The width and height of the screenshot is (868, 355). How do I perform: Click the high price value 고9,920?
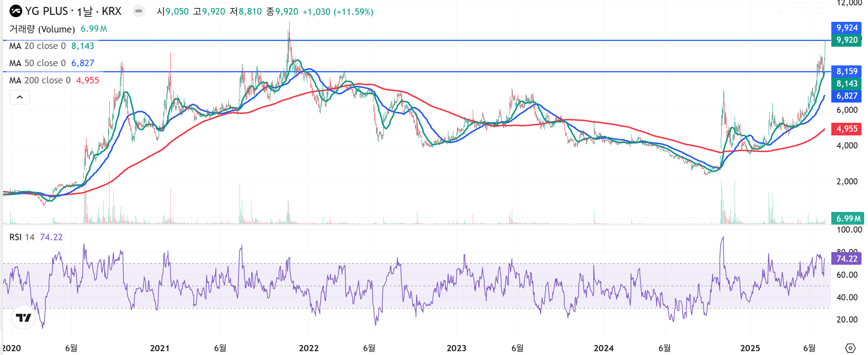tap(209, 11)
